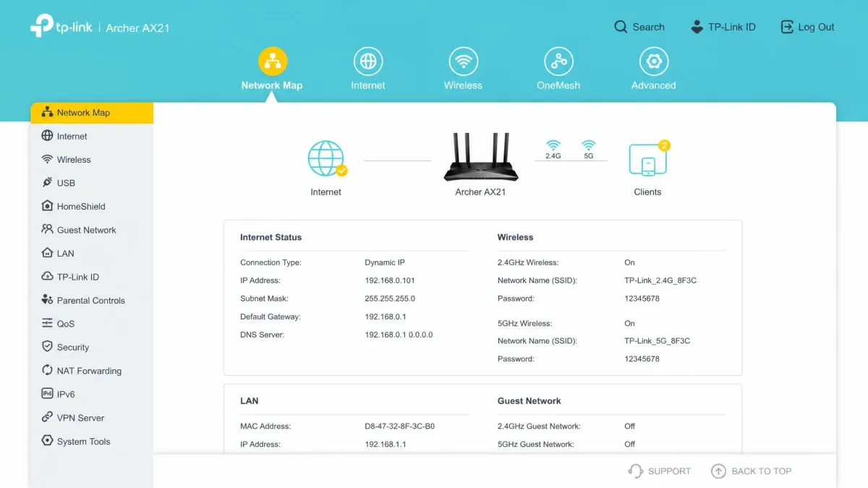The height and width of the screenshot is (488, 868).
Task: Open the Internet globe top icon
Action: [x=368, y=61]
